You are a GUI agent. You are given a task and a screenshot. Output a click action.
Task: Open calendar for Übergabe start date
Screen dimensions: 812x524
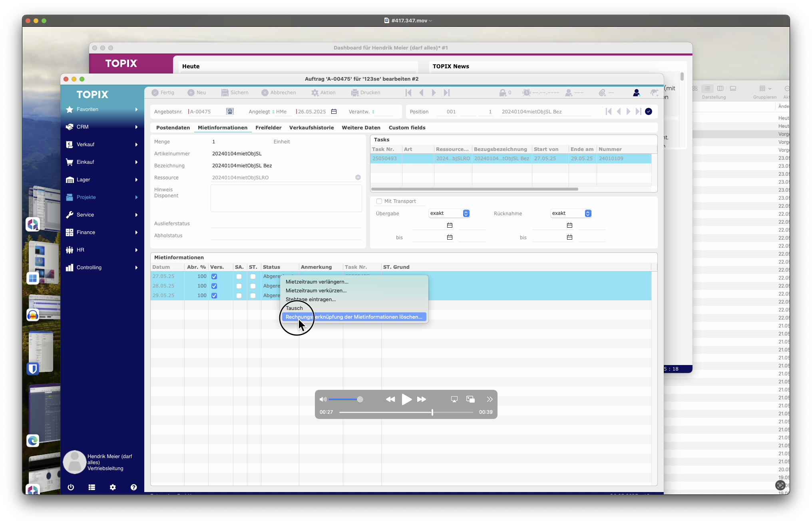tap(450, 225)
